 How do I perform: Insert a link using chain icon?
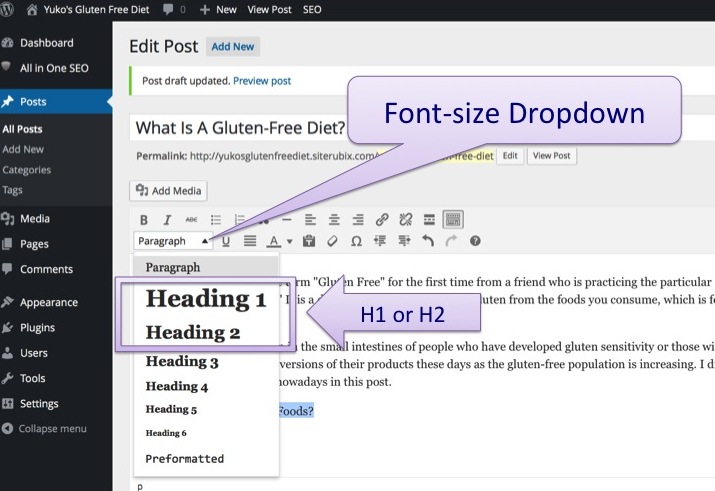click(x=382, y=220)
